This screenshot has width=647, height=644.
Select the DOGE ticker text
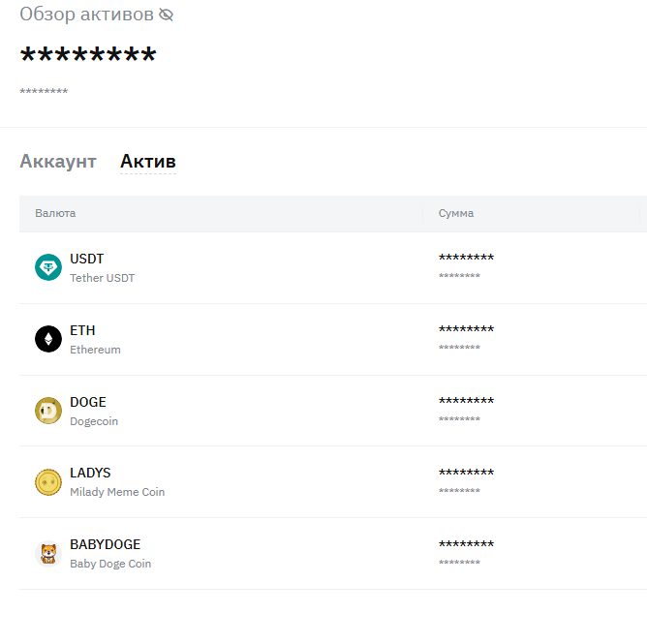click(x=88, y=402)
